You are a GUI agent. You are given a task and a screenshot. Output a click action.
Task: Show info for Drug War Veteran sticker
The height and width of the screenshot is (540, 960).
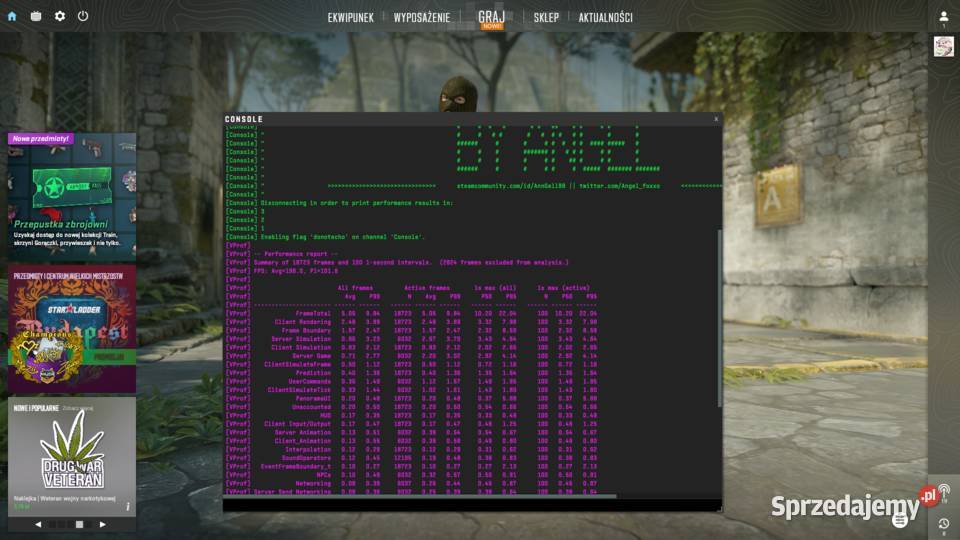coord(127,507)
